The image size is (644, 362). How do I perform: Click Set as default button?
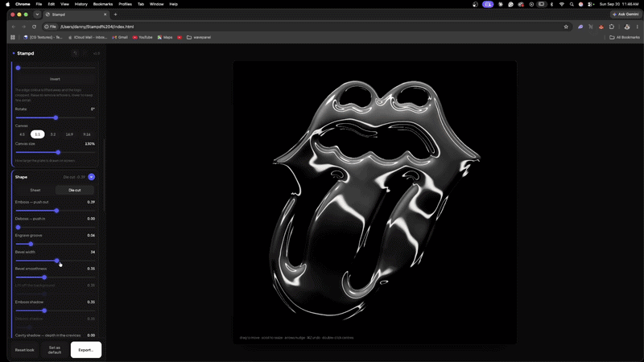[55, 350]
